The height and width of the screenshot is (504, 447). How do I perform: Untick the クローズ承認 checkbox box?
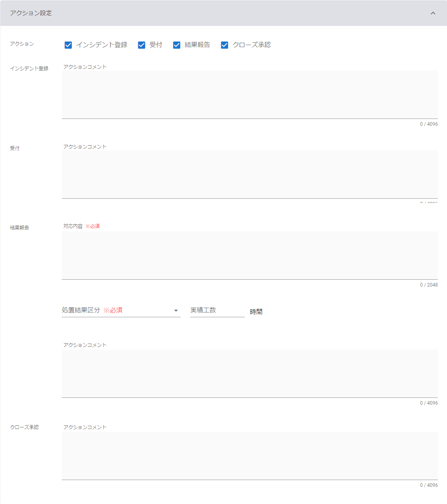pos(224,45)
